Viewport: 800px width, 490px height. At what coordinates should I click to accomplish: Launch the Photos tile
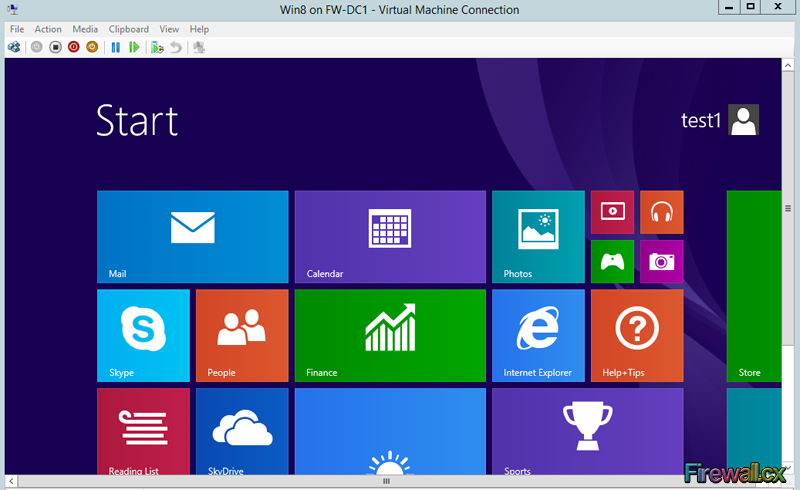point(538,237)
